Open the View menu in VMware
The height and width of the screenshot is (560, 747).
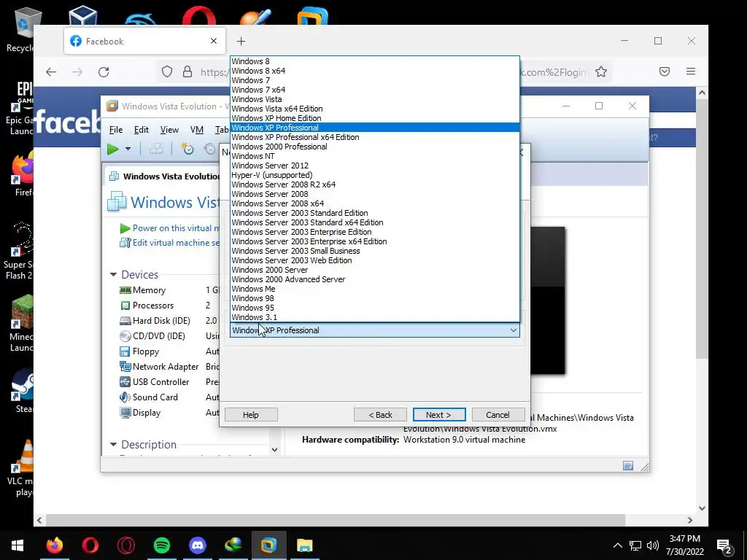(x=169, y=130)
